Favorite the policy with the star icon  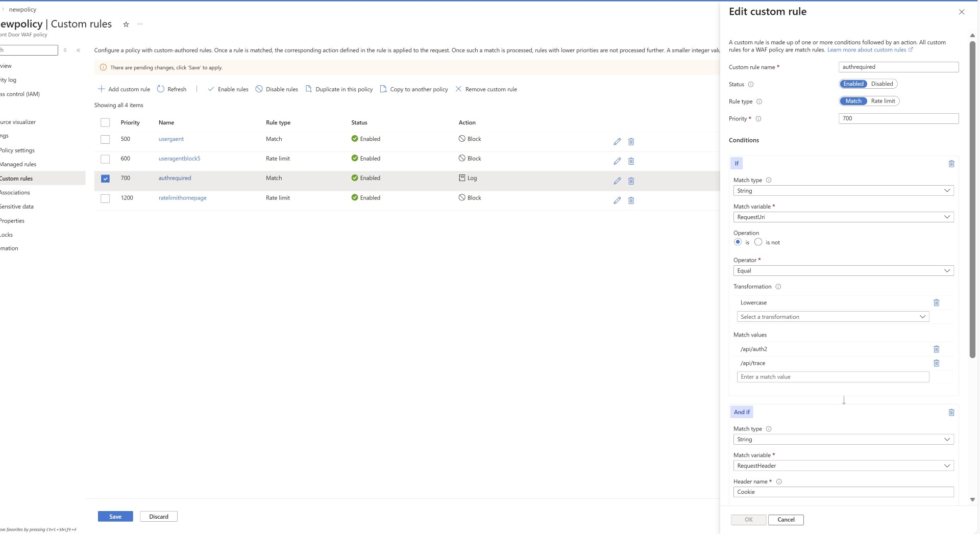(126, 24)
